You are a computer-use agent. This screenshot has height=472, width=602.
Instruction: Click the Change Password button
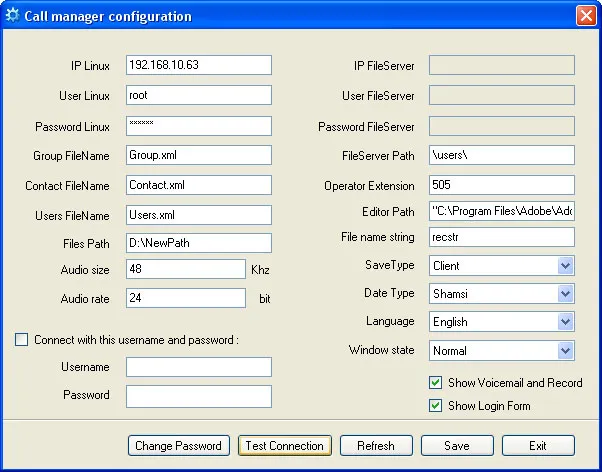coord(179,446)
